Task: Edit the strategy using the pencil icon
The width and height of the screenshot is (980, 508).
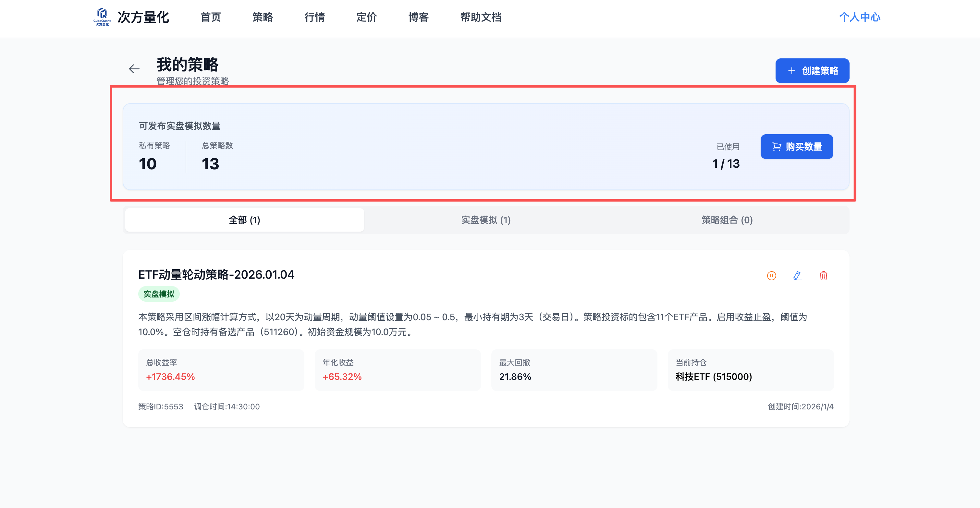Action: pos(797,276)
